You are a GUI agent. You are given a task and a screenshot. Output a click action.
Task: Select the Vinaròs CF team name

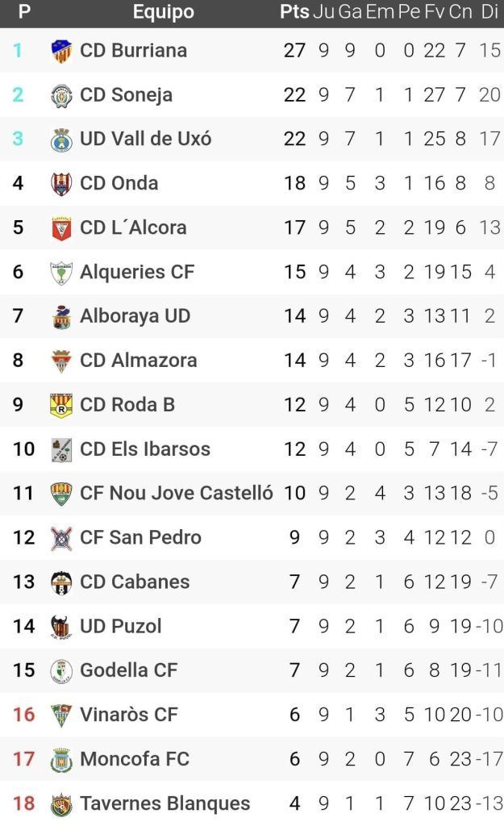click(128, 715)
